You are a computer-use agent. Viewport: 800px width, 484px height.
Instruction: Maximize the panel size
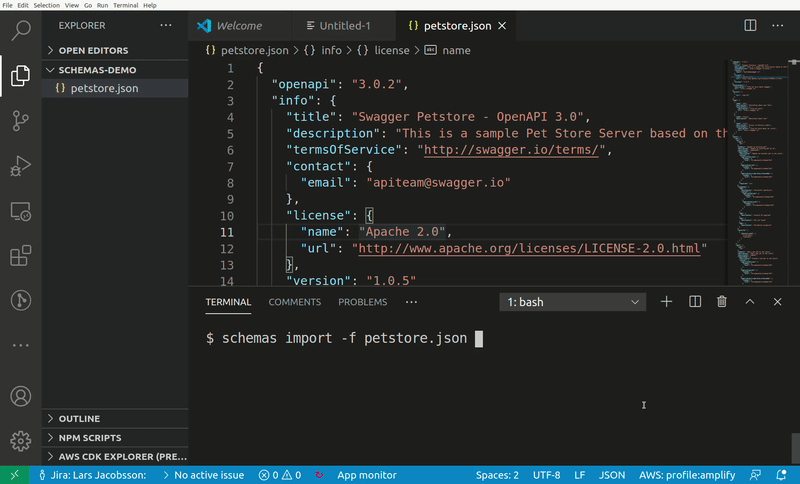tap(749, 302)
